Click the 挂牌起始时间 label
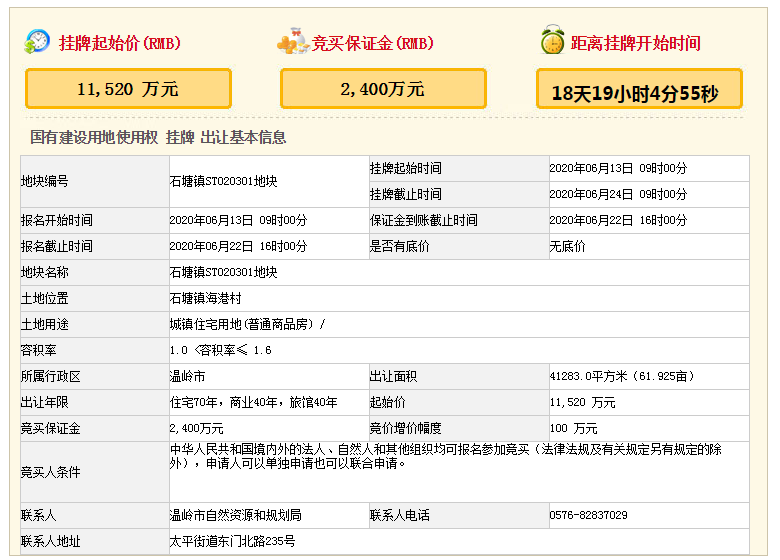The height and width of the screenshot is (560, 780). 405,169
